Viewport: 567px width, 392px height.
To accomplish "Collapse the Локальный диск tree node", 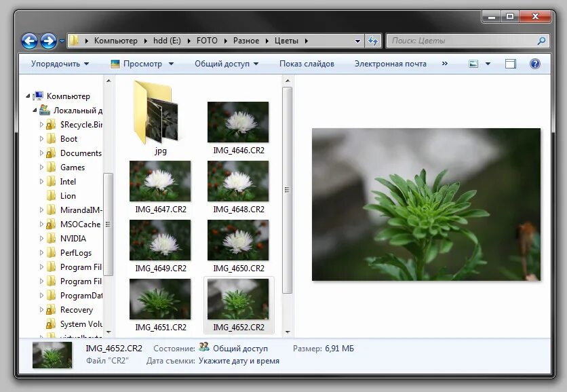I will coord(35,110).
